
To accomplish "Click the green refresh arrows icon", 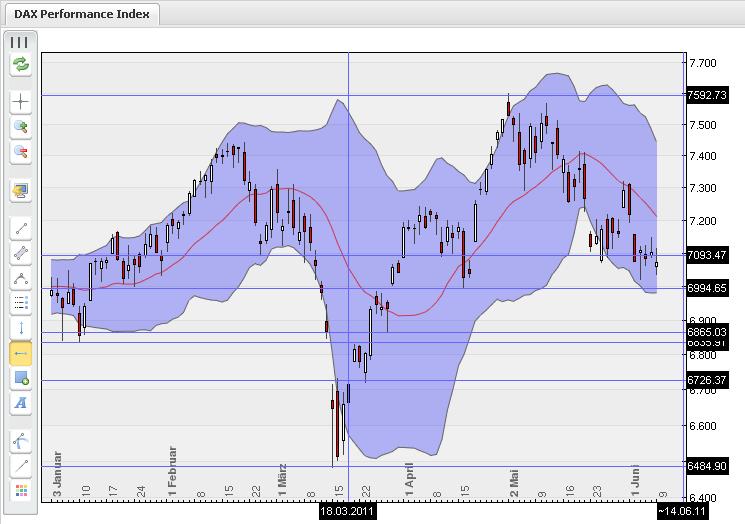I will click(x=20, y=64).
